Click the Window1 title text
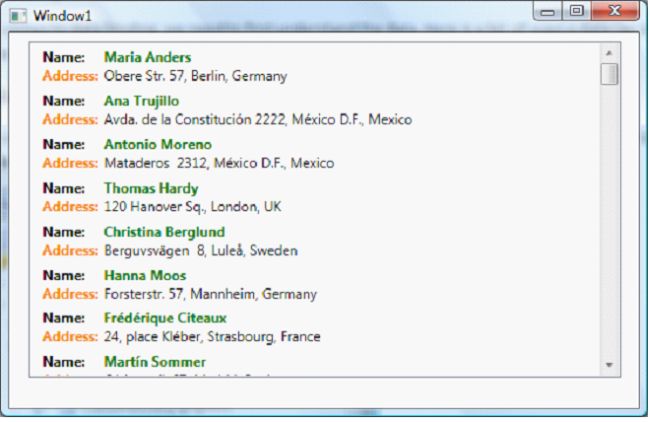This screenshot has height=422, width=650. tap(62, 16)
